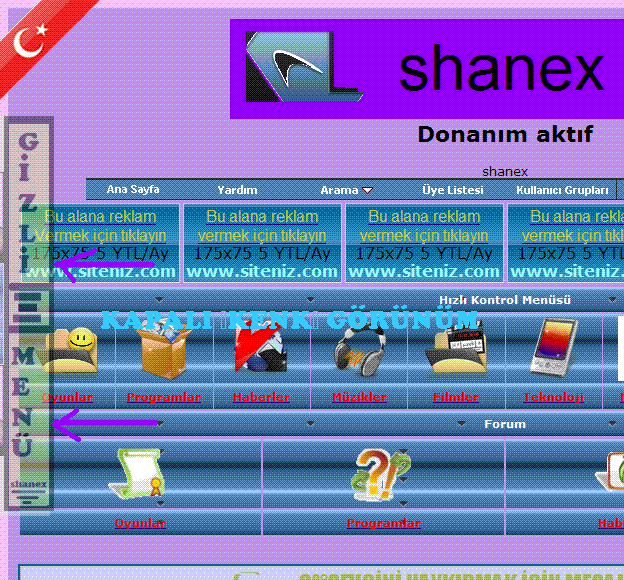The height and width of the screenshot is (580, 624).
Task: Open the Teknoloji handheld device icon
Action: pos(554,347)
